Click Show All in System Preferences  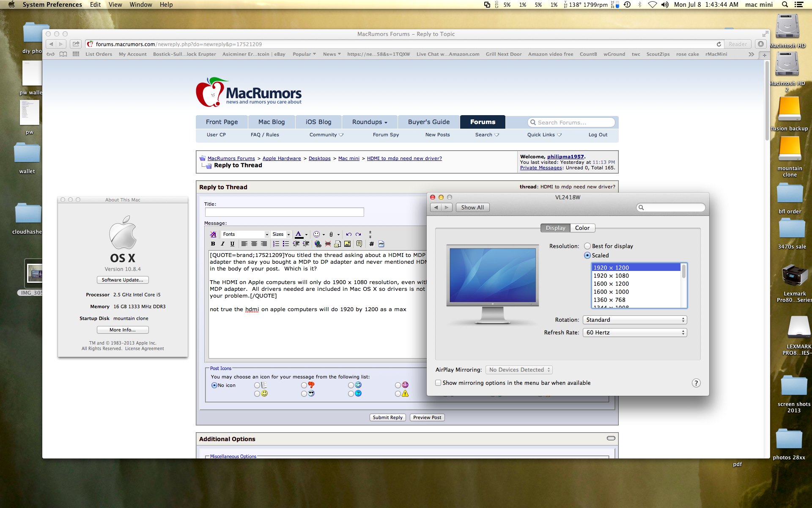(472, 207)
